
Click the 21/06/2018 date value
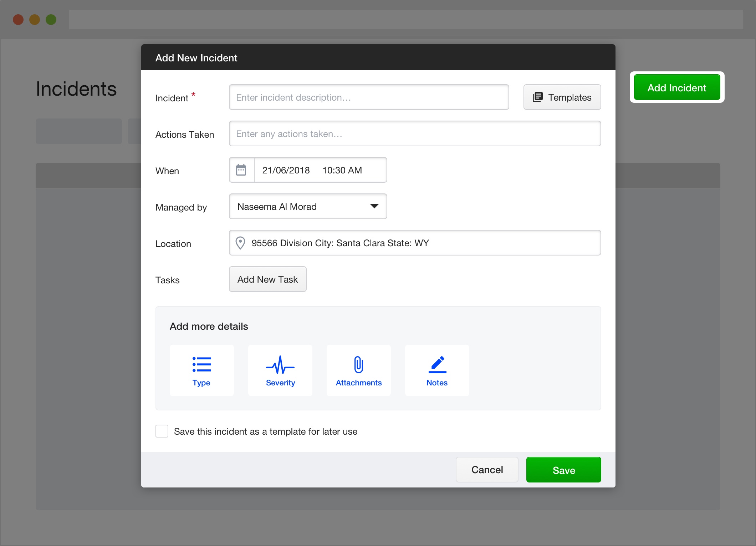pos(286,170)
